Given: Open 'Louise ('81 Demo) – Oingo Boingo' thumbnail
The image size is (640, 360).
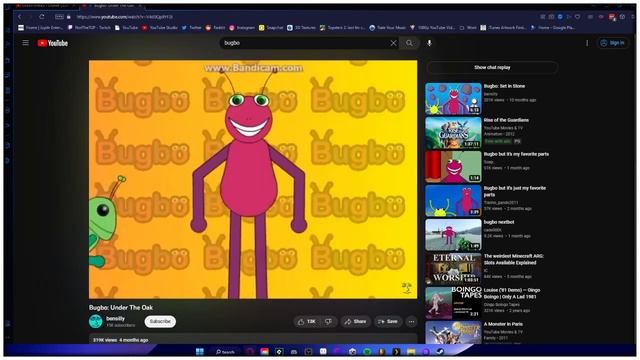Looking at the screenshot, I should (453, 302).
